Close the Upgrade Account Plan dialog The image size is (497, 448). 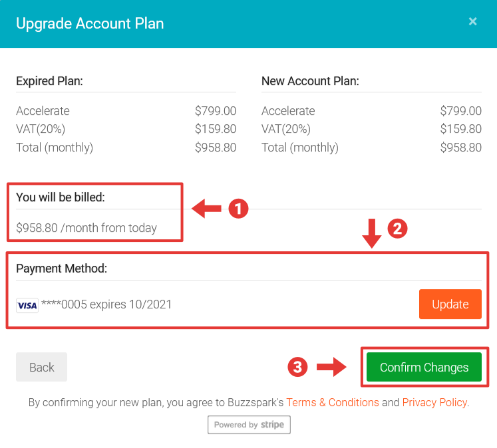coord(472,22)
